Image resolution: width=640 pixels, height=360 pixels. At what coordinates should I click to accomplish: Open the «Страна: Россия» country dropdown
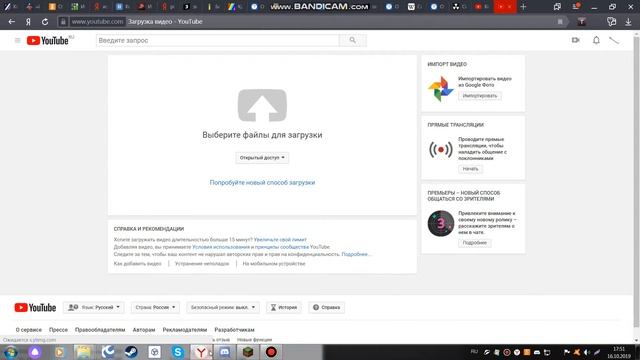coord(155,307)
